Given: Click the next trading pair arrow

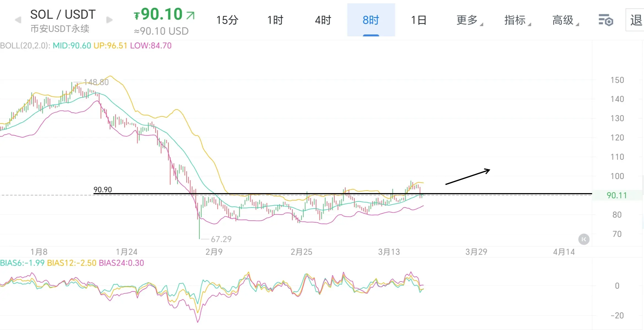Looking at the screenshot, I should pyautogui.click(x=109, y=20).
